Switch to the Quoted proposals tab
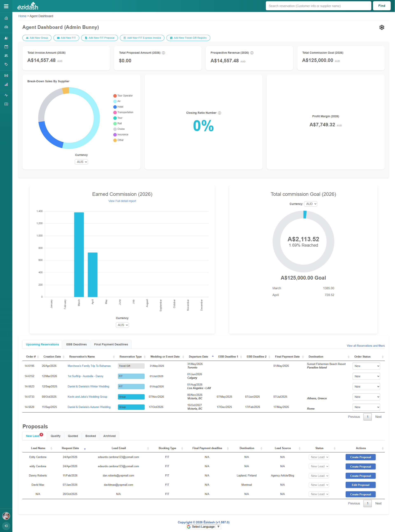395x532 pixels. 73,436
